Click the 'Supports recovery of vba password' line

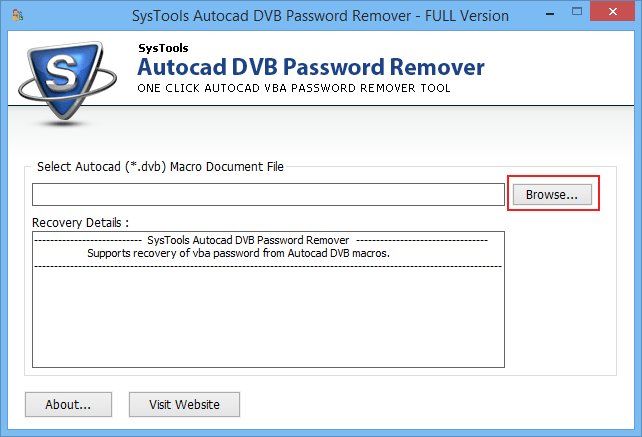pyautogui.click(x=238, y=254)
